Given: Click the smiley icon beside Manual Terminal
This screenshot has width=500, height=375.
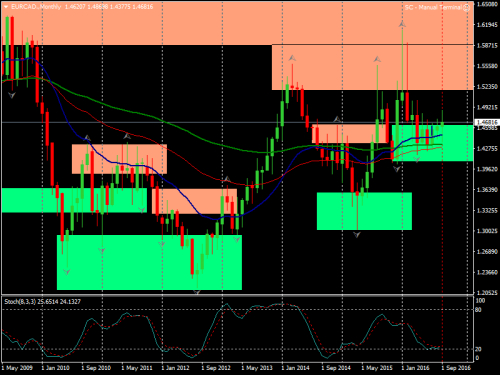Looking at the screenshot, I should [466, 8].
